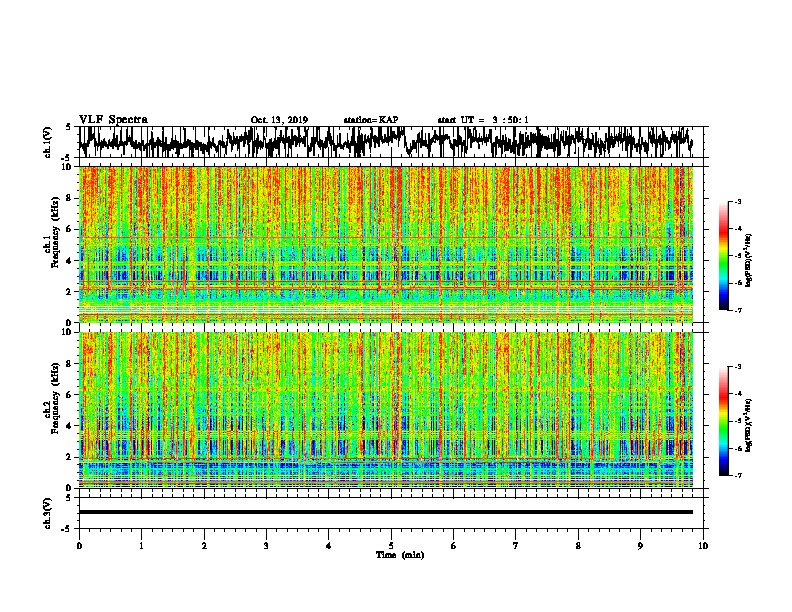
Task: Click the "2" kHz tick of ch.2 spectrogram
Action: [70, 456]
